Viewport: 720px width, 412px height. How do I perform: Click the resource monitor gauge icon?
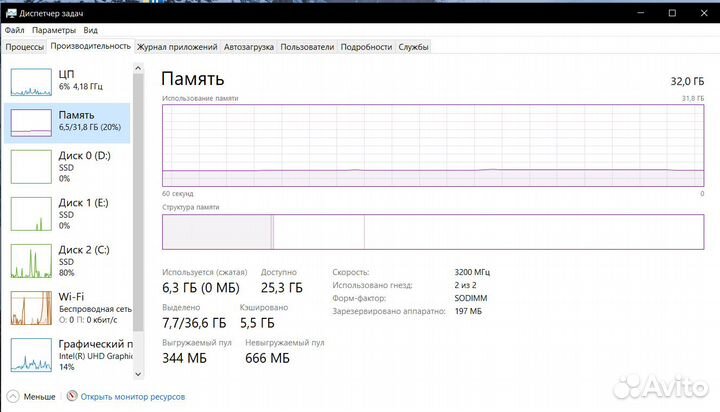click(72, 396)
